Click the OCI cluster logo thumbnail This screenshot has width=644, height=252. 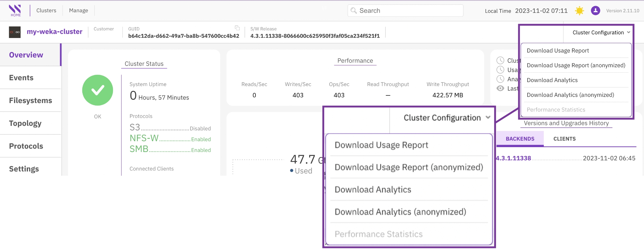tap(15, 32)
